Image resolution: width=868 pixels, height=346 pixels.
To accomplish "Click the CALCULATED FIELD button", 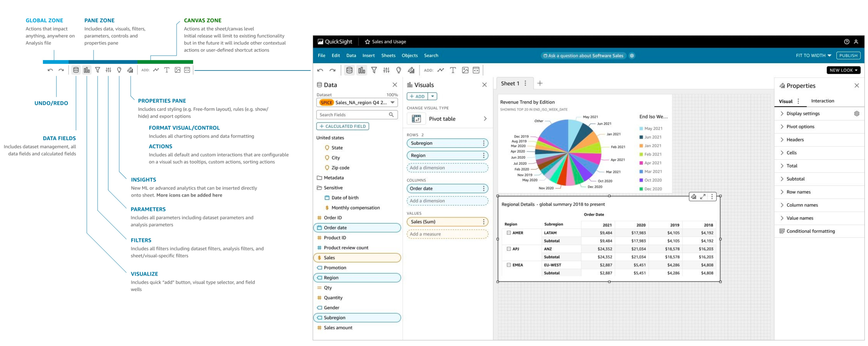I will pyautogui.click(x=342, y=126).
